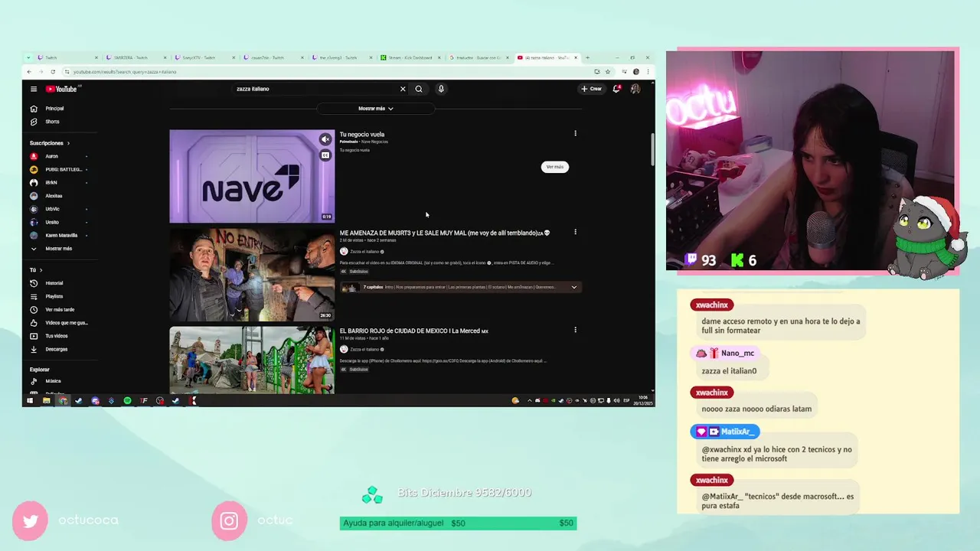The image size is (980, 551).
Task: Start voice search with the microphone
Action: coord(441,89)
